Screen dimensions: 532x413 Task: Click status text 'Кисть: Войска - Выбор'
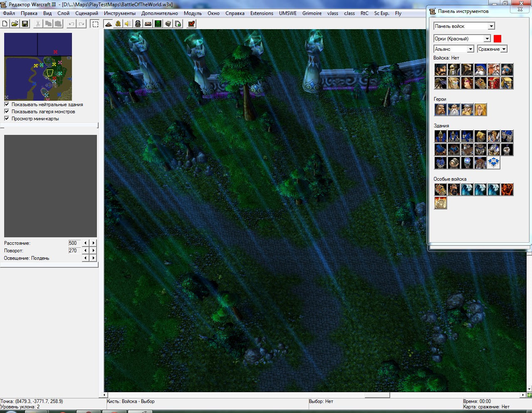point(131,401)
